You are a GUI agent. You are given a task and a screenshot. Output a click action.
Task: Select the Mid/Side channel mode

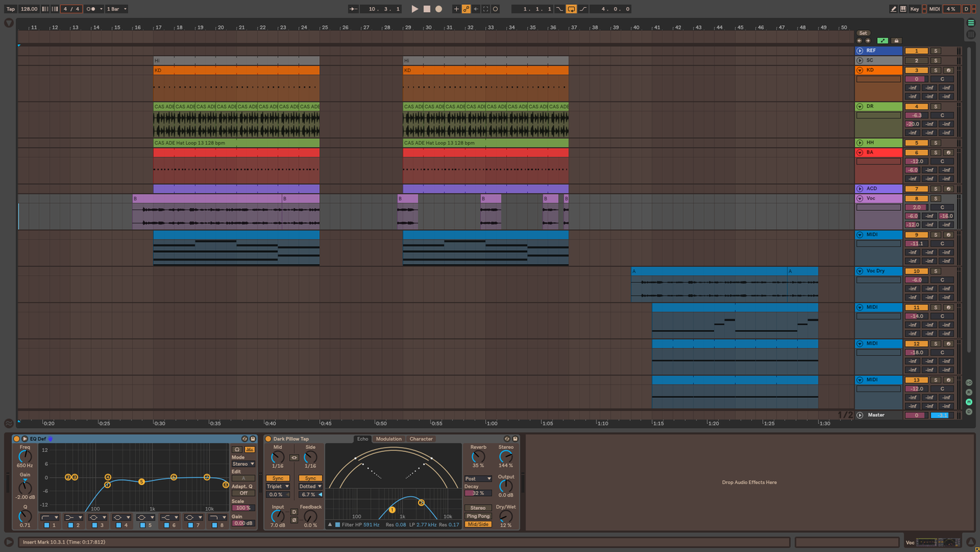tap(478, 524)
